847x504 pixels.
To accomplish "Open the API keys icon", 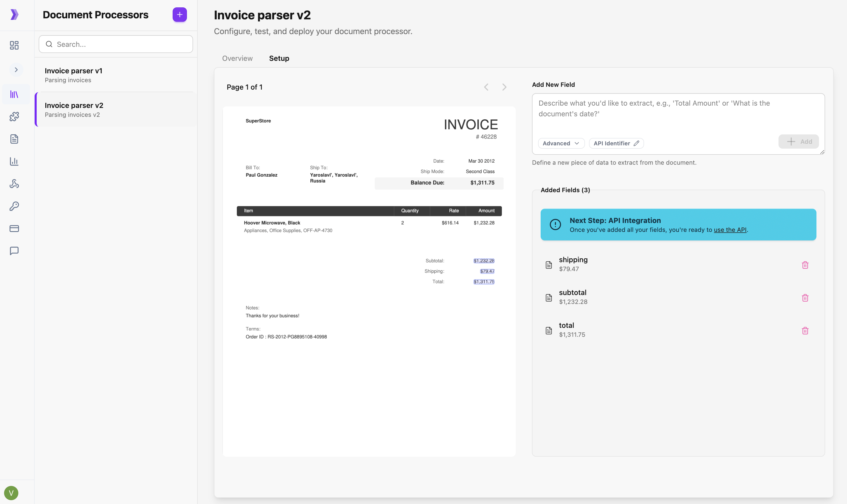I will [14, 206].
